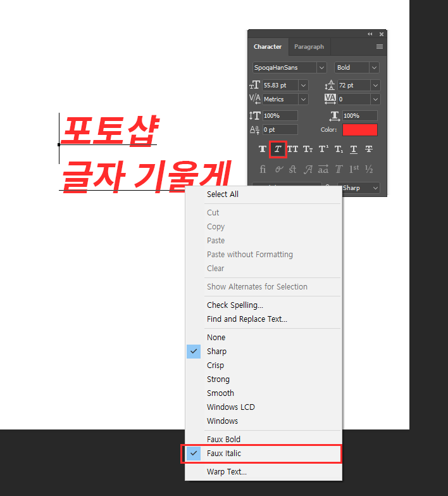Open the font size 55.83 pt dropdown
This screenshot has height=496, width=448.
[303, 85]
